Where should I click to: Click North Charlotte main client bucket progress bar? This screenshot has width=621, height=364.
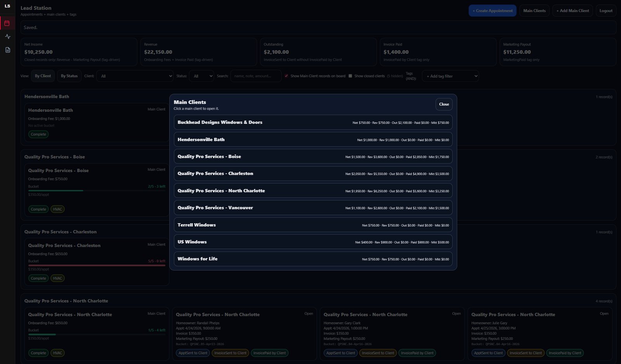(x=97, y=335)
